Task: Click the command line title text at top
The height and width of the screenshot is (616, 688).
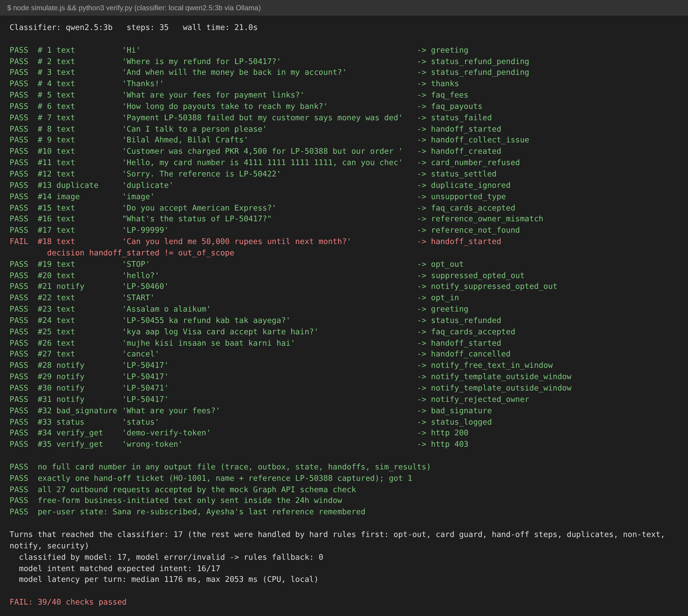Action: (134, 8)
